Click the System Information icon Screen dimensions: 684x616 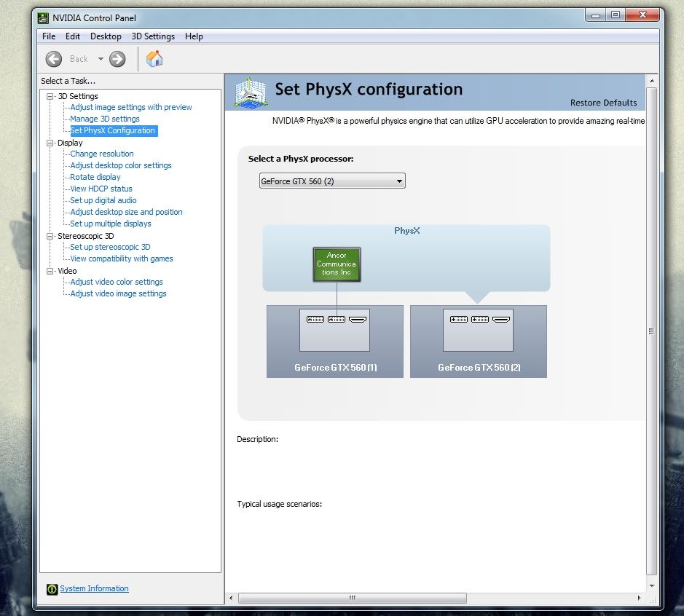(52, 589)
